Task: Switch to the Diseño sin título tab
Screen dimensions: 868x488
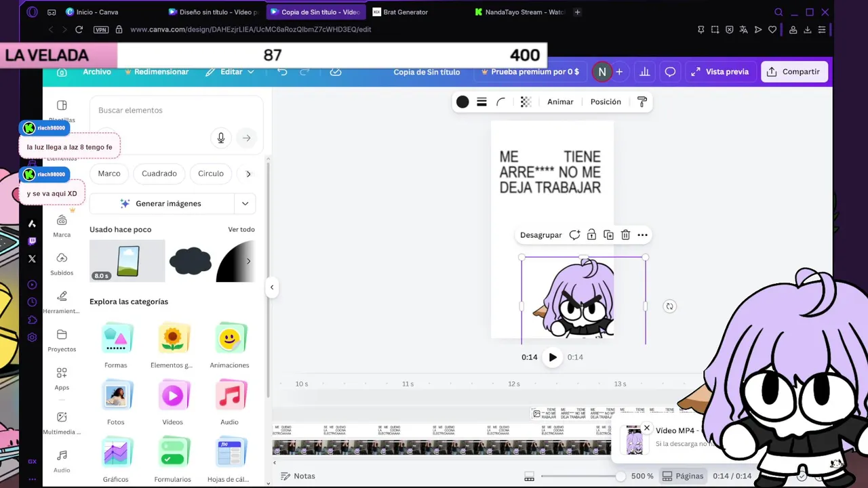Action: point(213,12)
